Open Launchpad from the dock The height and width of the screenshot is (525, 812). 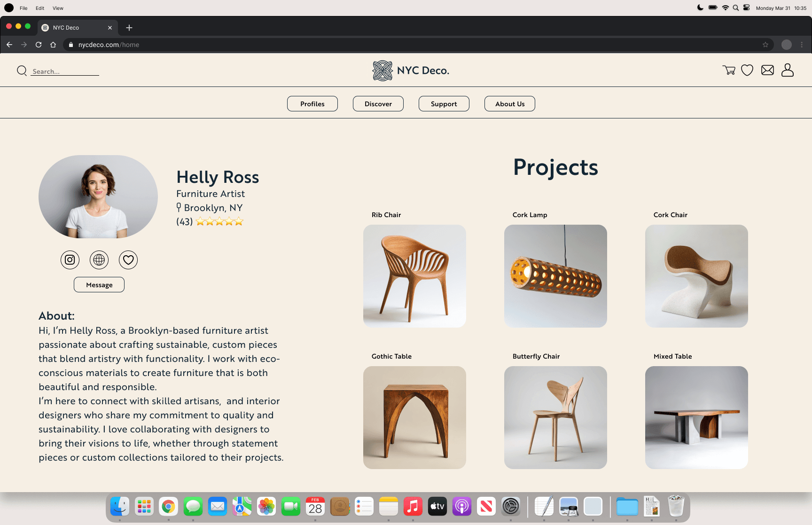coord(144,506)
